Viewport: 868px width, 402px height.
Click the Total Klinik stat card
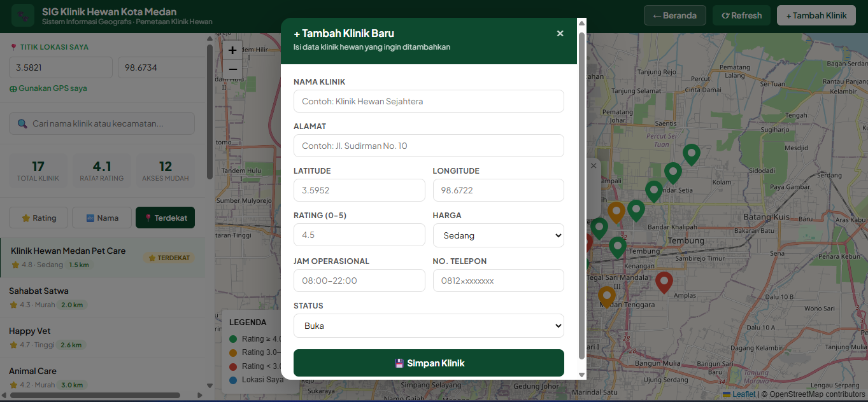[38, 170]
